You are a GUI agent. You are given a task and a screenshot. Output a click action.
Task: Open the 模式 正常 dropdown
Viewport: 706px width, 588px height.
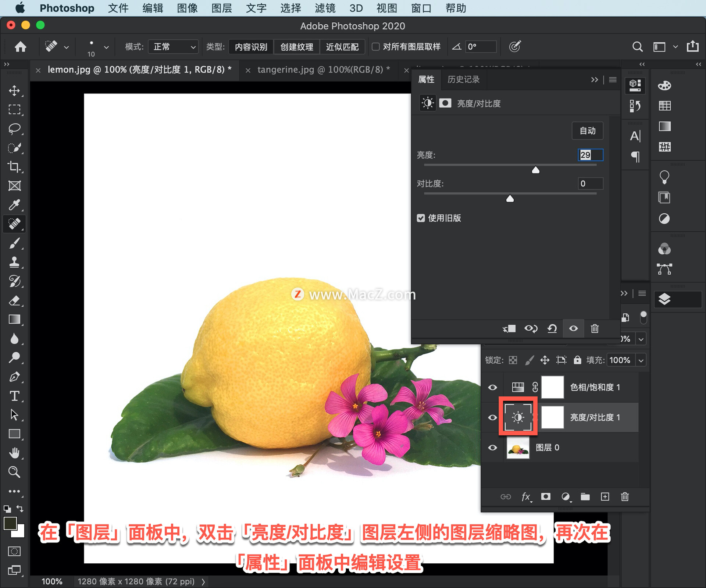click(x=174, y=47)
